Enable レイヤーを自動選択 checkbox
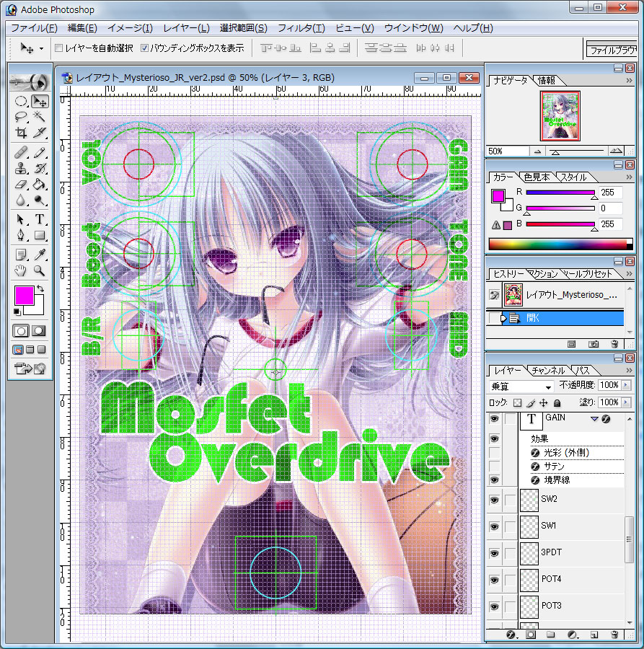 tap(58, 48)
